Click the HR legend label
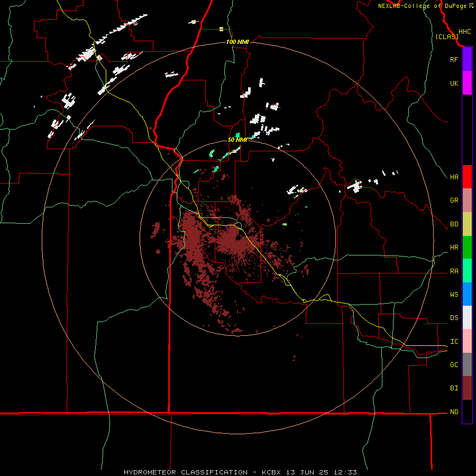Viewport: 476px width, 476px height. [454, 248]
